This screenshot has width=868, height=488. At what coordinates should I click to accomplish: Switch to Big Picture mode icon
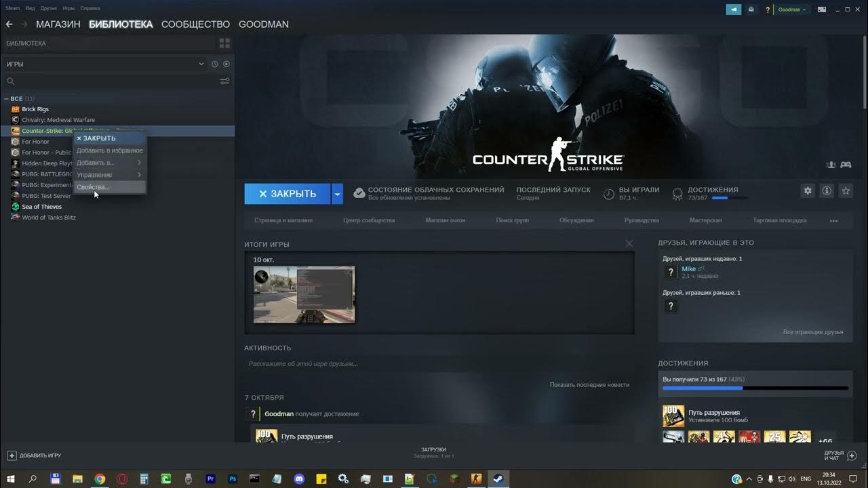click(x=822, y=9)
